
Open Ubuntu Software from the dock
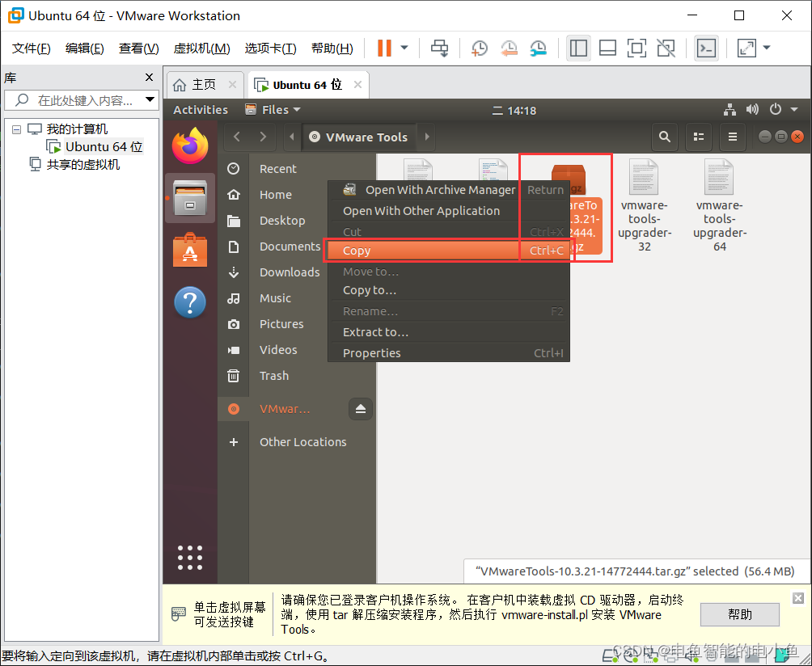pyautogui.click(x=190, y=250)
